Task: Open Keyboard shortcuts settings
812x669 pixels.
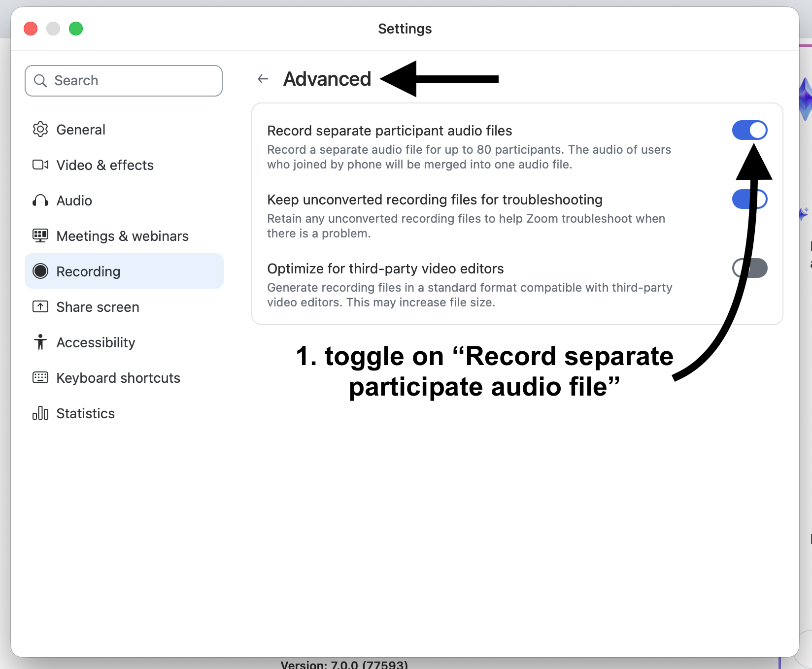Action: coord(124,378)
